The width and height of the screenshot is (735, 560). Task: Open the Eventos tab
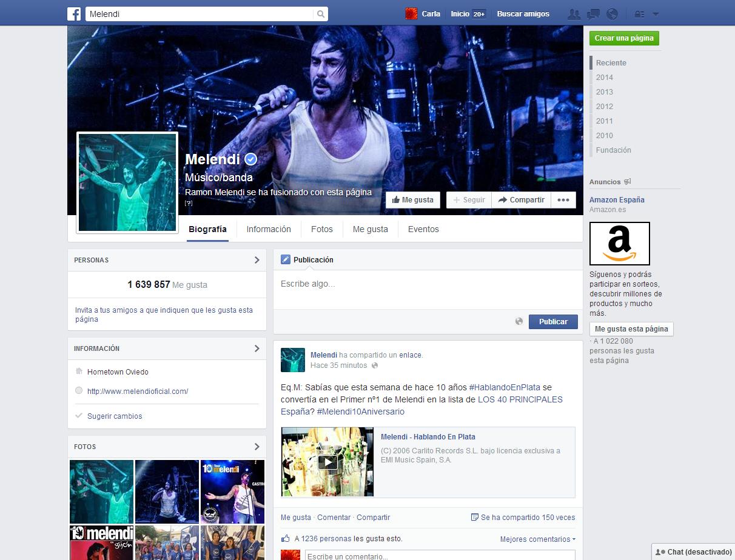[x=423, y=229]
